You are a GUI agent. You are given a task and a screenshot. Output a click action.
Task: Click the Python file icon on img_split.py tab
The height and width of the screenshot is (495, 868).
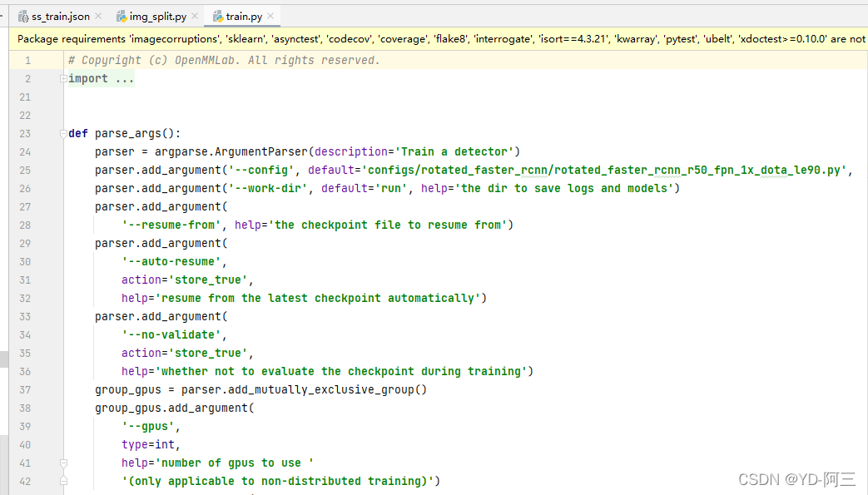coord(122,17)
